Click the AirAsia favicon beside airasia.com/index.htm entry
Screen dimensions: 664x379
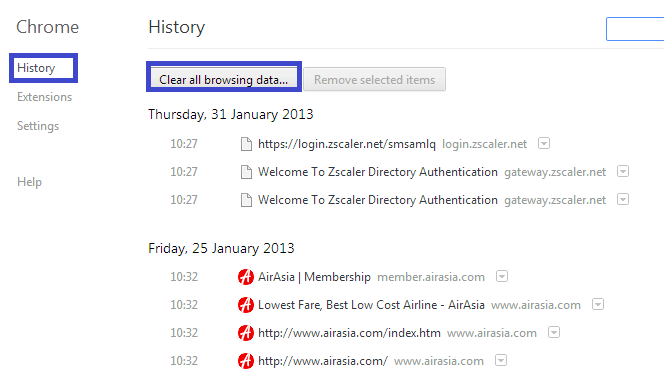point(246,333)
